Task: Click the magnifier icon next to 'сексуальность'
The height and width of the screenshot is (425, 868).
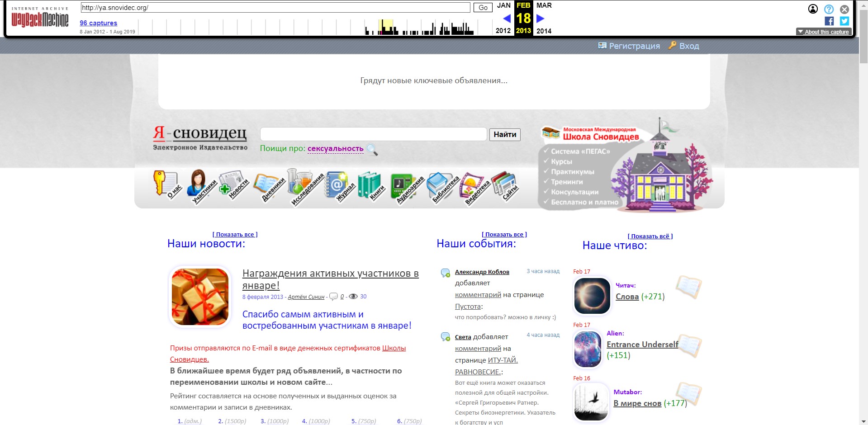Action: click(372, 150)
